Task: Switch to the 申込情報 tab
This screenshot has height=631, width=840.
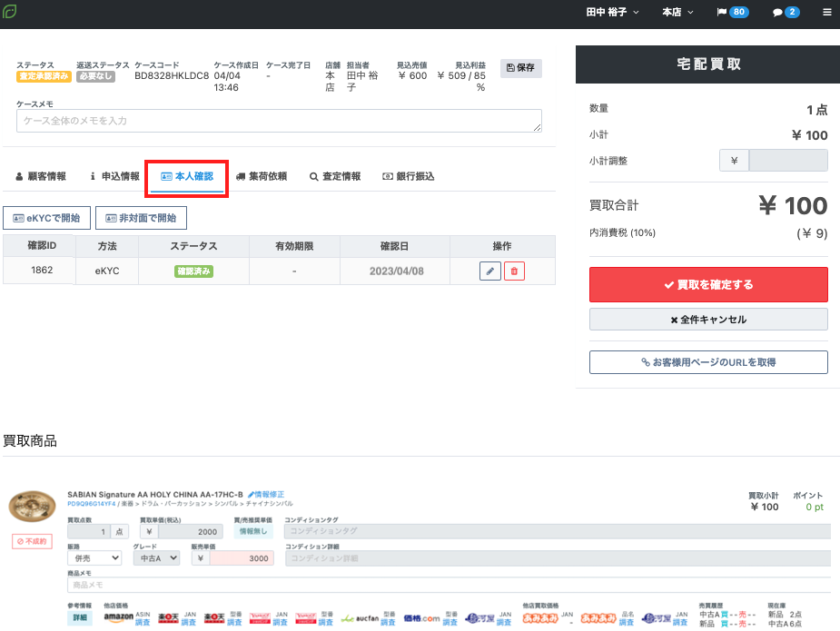Action: 114,176
